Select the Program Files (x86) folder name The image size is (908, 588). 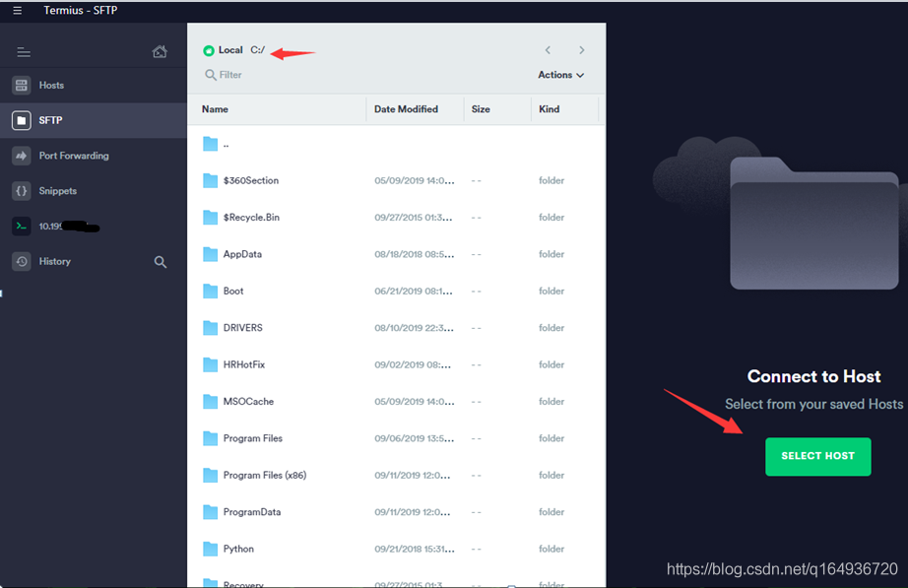pos(265,476)
